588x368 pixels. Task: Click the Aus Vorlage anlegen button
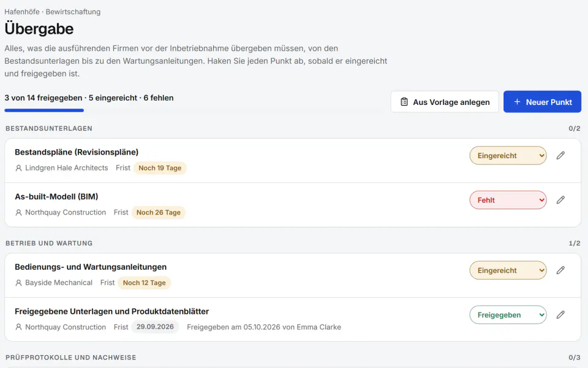point(445,102)
